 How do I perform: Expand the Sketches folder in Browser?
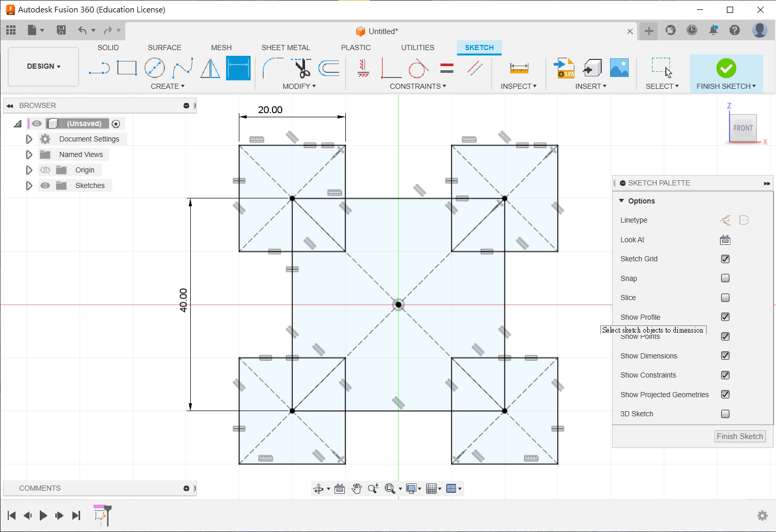[x=29, y=185]
